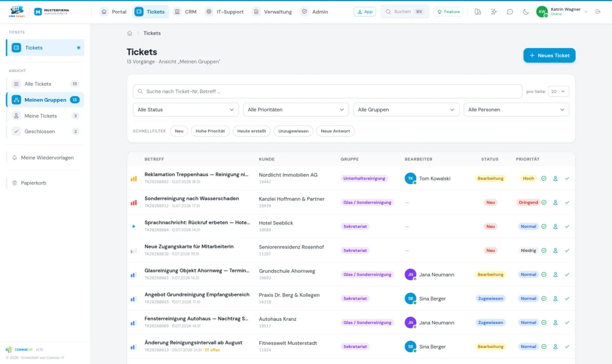The width and height of the screenshot is (612, 364).
Task: Click checkmark icon in Sprachnachricht row
Action: pos(567,226)
